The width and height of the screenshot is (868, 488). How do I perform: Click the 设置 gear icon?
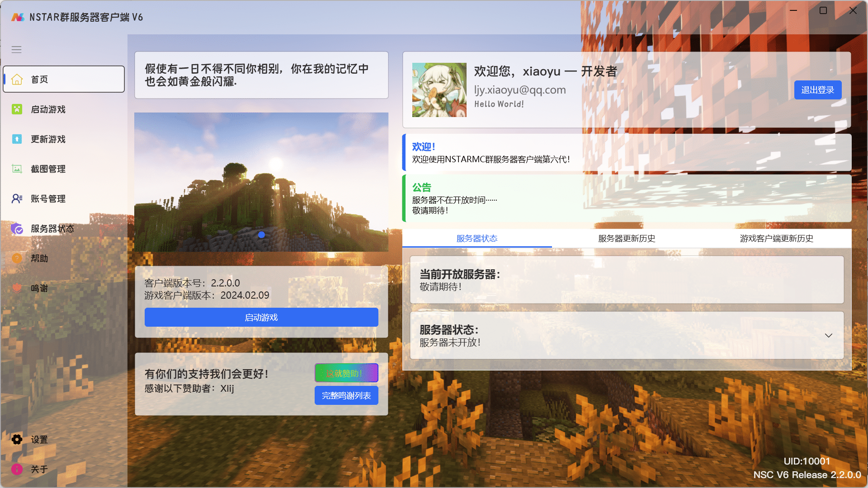click(x=17, y=440)
